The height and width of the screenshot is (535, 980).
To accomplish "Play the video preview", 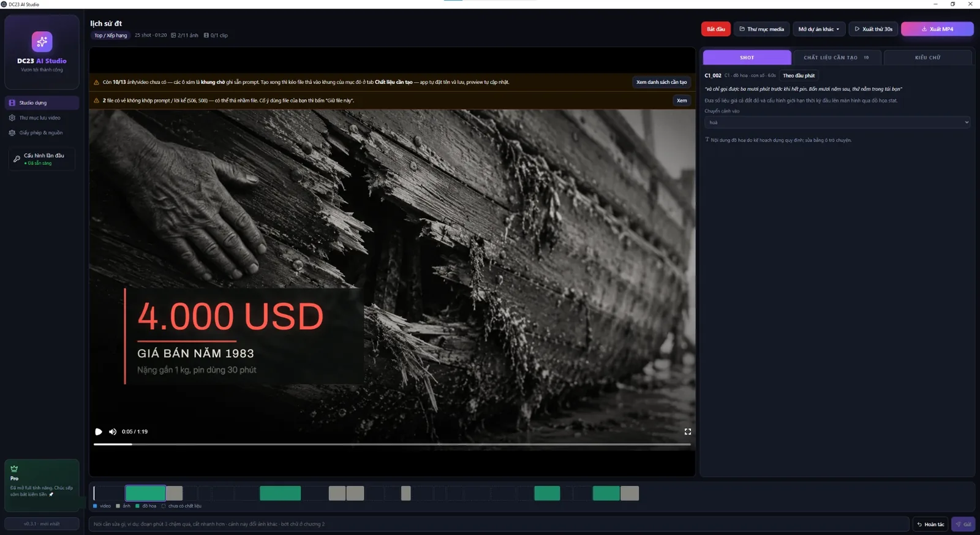I will [99, 431].
